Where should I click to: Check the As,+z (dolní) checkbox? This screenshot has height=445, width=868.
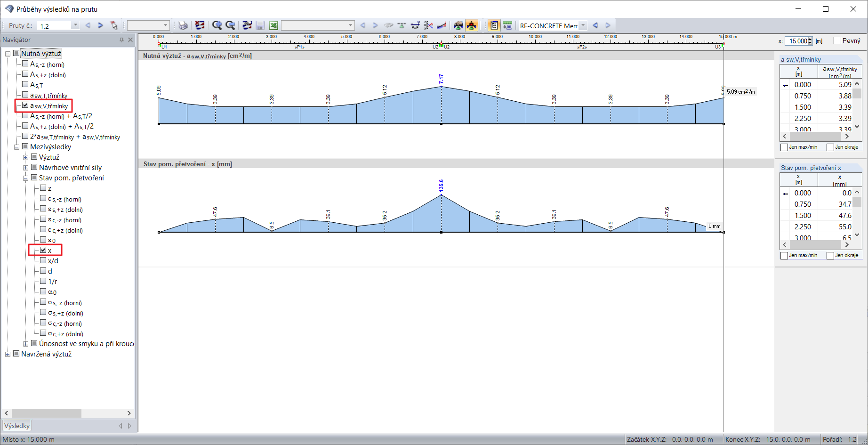point(25,74)
